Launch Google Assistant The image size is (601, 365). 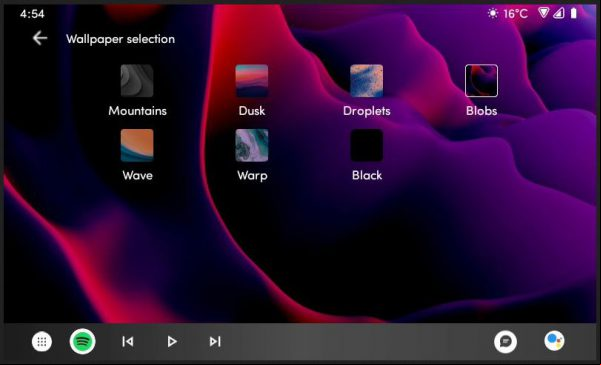click(x=554, y=340)
